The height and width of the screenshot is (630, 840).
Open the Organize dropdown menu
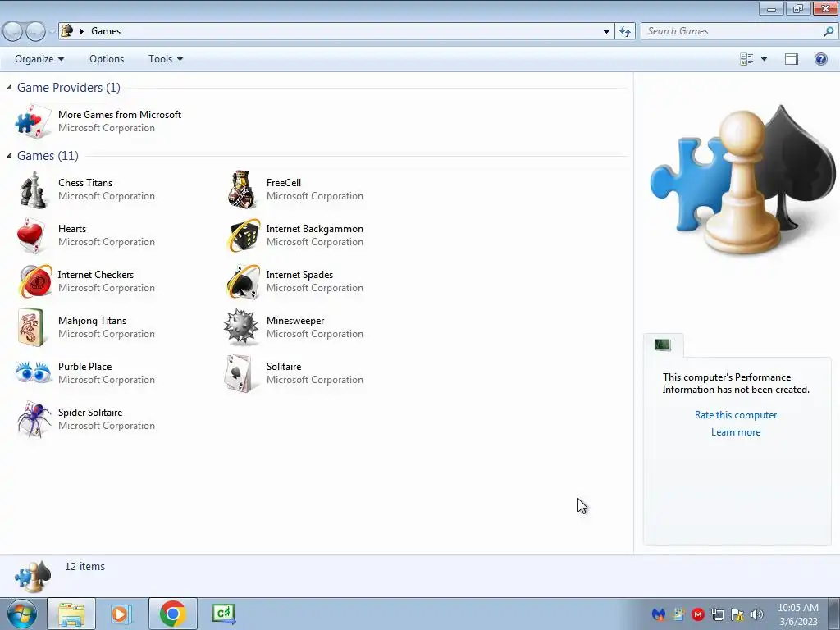(39, 59)
